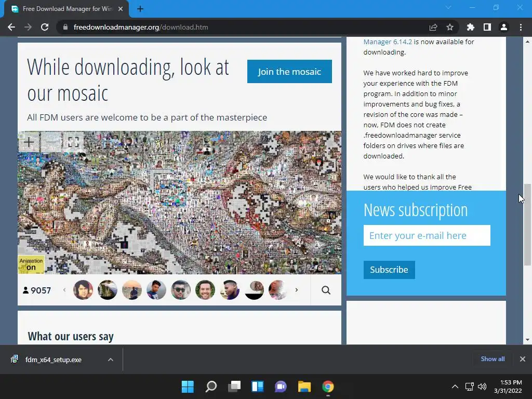This screenshot has height=399, width=532.
Task: Focus the Enter your e-mail field
Action: pos(427,235)
